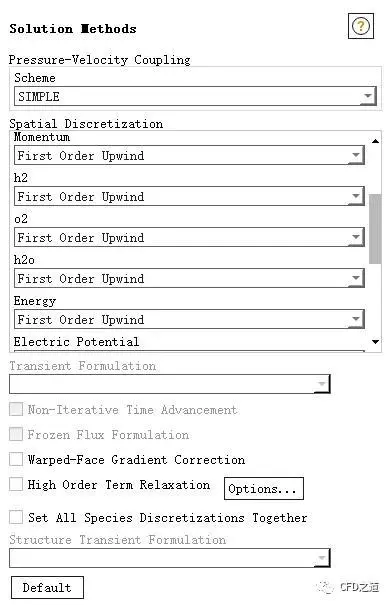Viewport: 391px width, 605px height.
Task: Click the Spatial Discretization scrollbar thumb
Action: pos(375,229)
